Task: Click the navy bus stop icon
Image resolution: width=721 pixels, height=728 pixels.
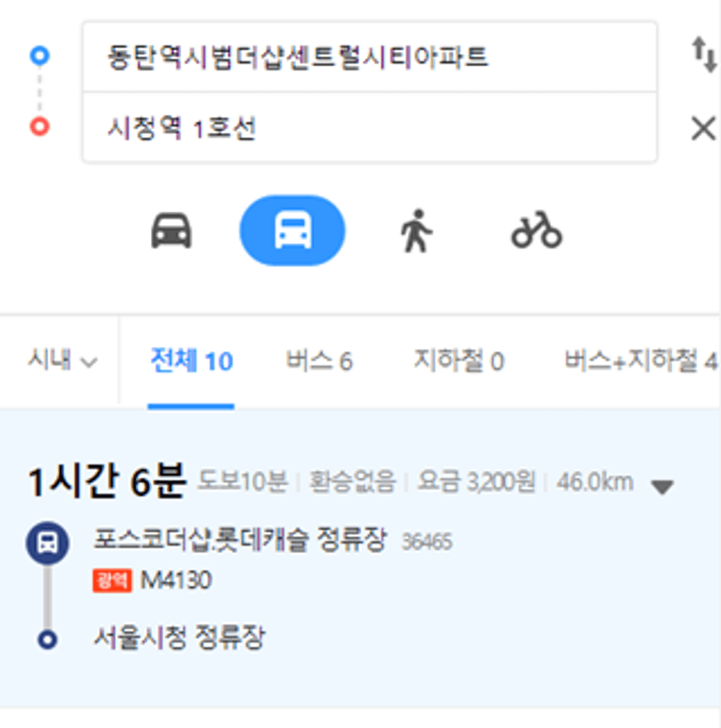Action: [x=47, y=543]
